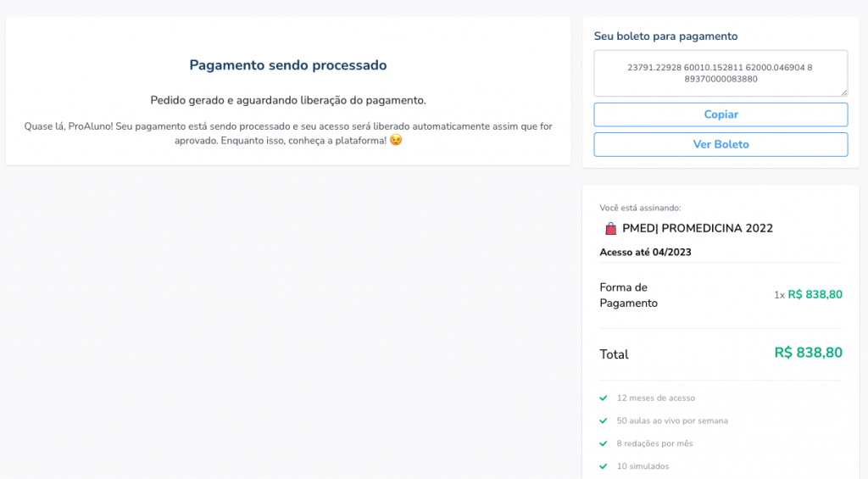
Task: Click the Pedido gerado e aguardando liberação line
Action: tap(288, 100)
